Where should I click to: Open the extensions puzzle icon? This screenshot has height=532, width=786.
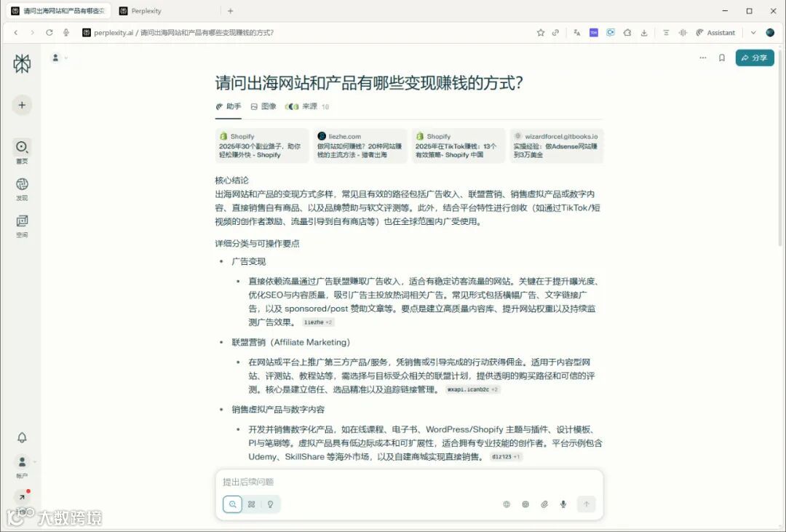(x=627, y=33)
